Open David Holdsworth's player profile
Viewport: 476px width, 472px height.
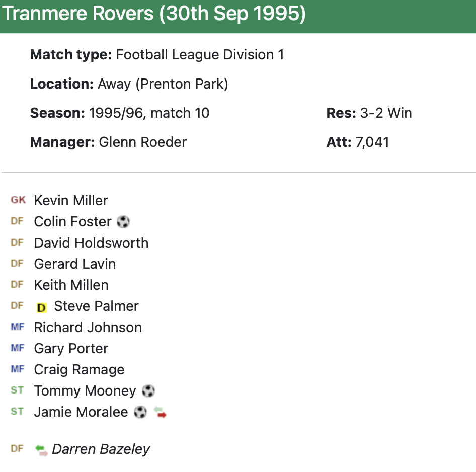pos(91,243)
